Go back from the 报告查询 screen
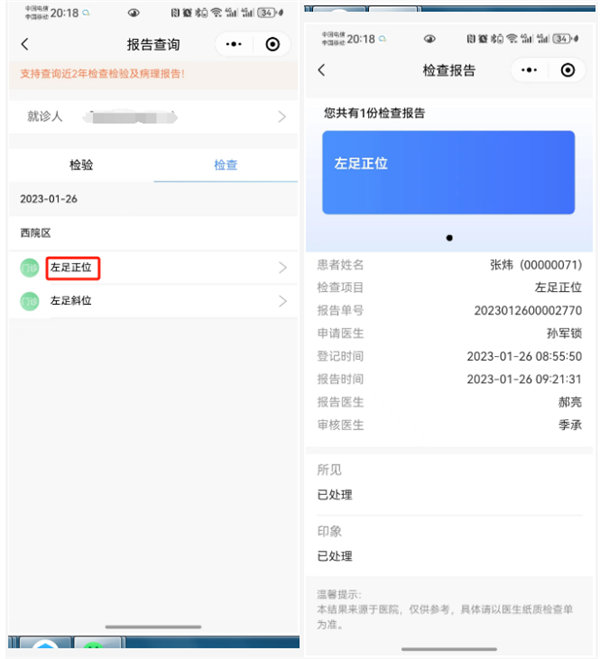The width and height of the screenshot is (600, 659). click(25, 44)
